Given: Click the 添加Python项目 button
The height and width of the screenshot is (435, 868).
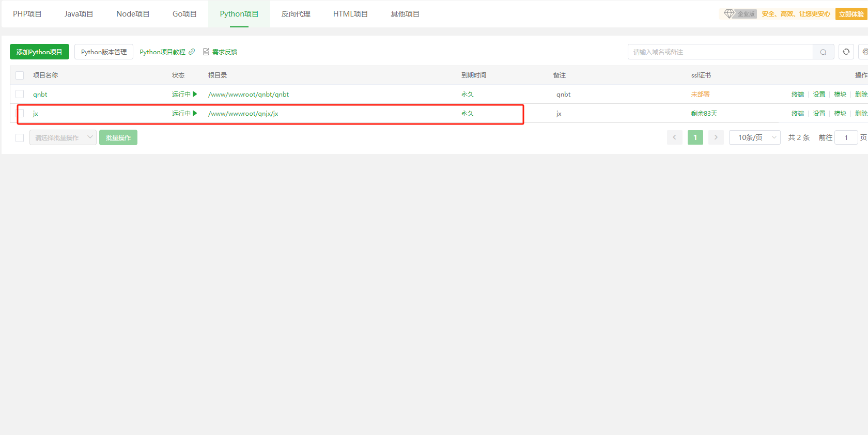Looking at the screenshot, I should pyautogui.click(x=39, y=52).
